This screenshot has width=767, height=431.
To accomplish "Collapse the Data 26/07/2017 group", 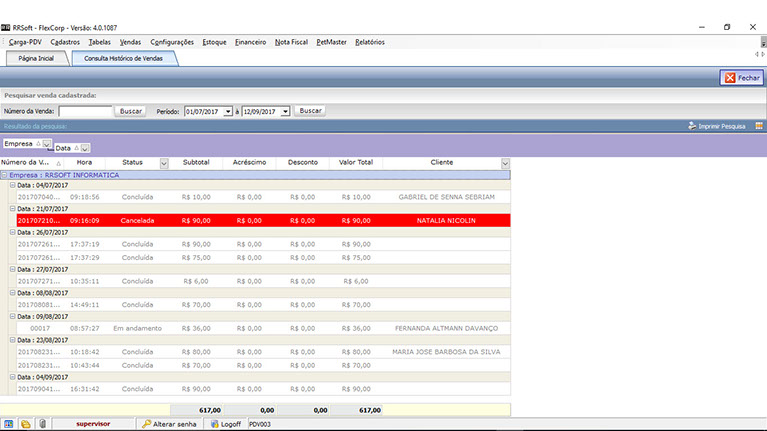I will [13, 232].
